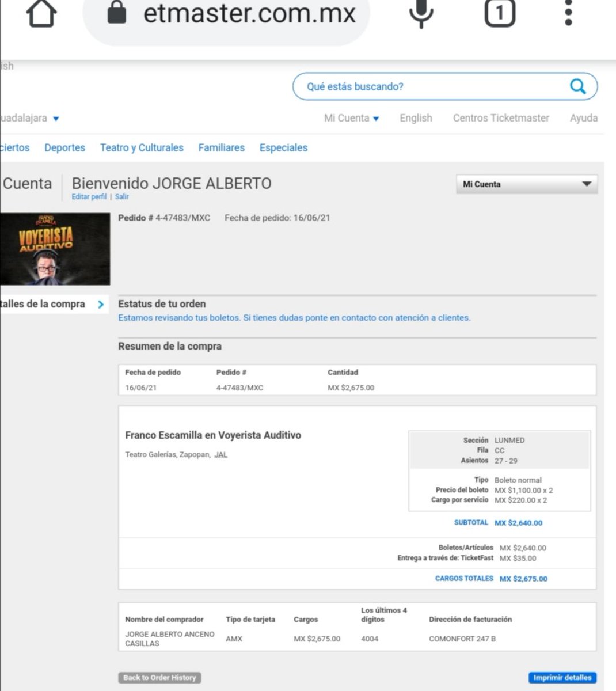This screenshot has width=616, height=691.
Task: Click the section value LUNMED
Action: 509,441
